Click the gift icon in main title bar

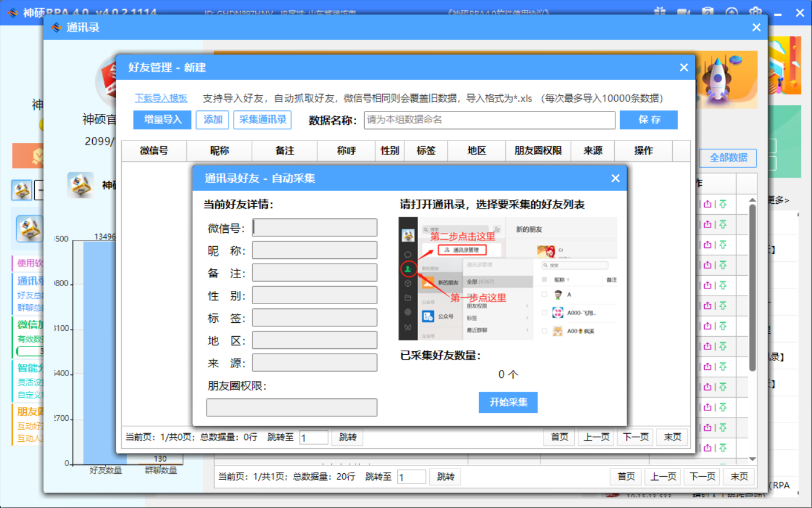pyautogui.click(x=659, y=12)
